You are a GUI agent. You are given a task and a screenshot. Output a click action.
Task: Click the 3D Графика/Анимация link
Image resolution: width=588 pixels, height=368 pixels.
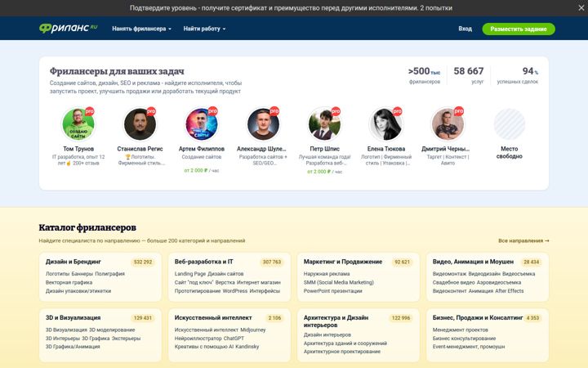click(x=73, y=347)
